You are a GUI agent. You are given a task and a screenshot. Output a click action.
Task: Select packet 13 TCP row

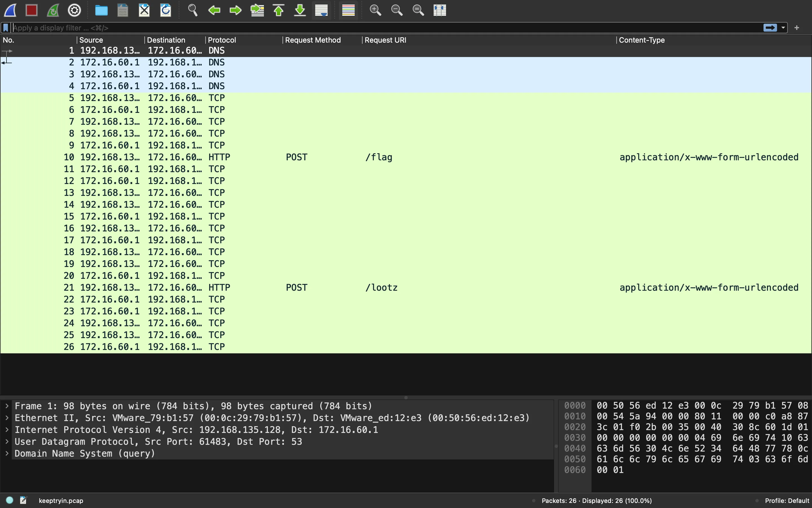click(x=406, y=193)
